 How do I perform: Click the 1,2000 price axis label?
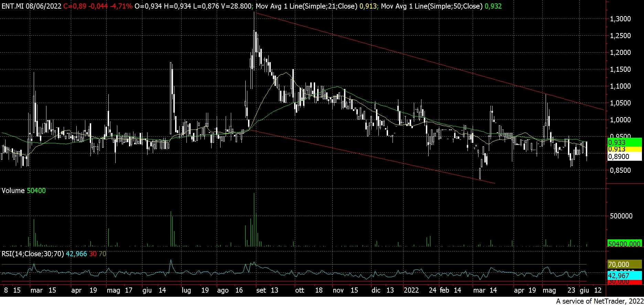click(620, 53)
